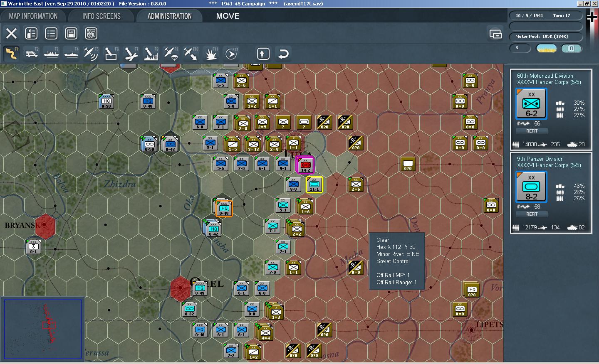Select the 9th Panzer Division card counter

[x=531, y=187]
